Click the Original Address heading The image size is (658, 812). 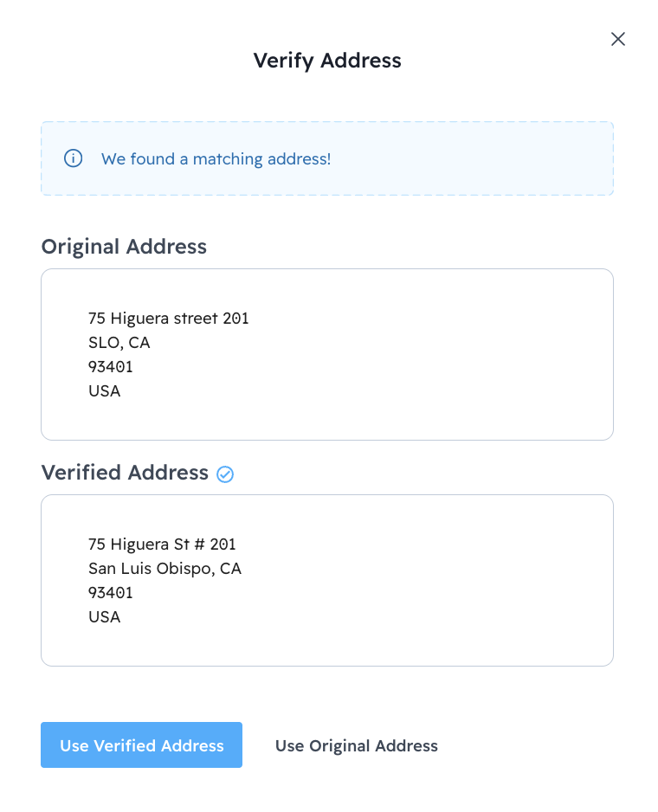click(124, 247)
